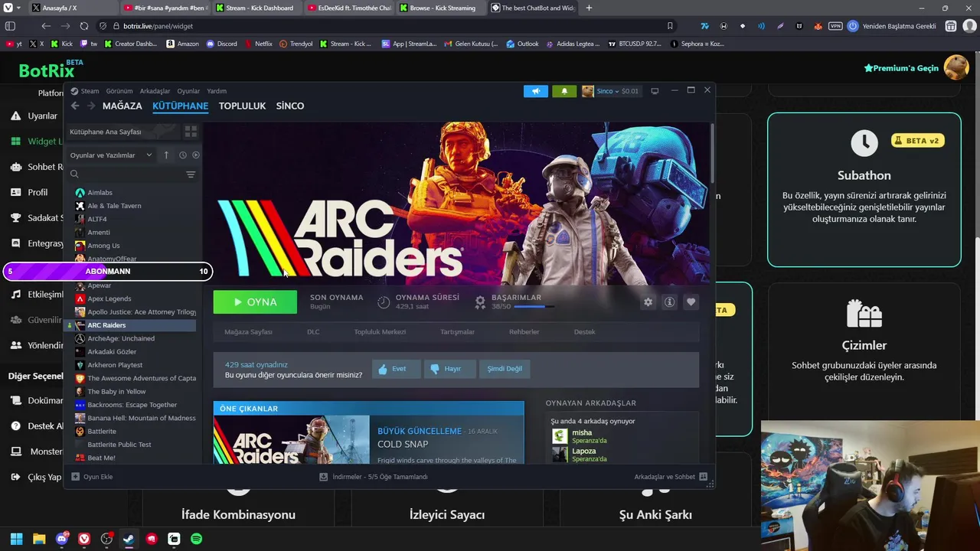Click BotRix profile avatar at top right

[x=956, y=67]
